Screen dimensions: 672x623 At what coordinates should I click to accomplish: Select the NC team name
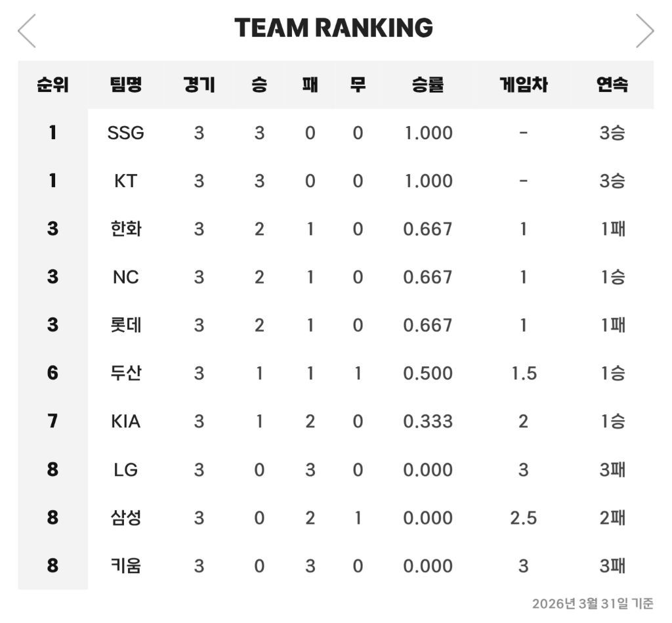click(125, 278)
